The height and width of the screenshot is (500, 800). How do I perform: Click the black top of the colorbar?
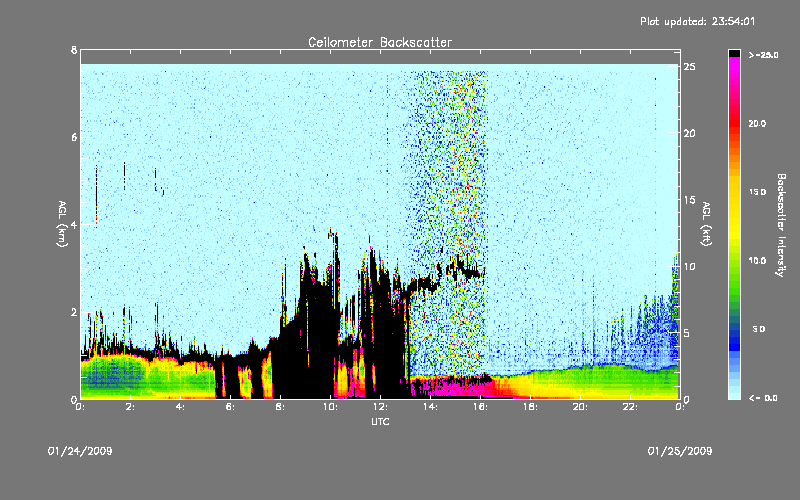[734, 53]
